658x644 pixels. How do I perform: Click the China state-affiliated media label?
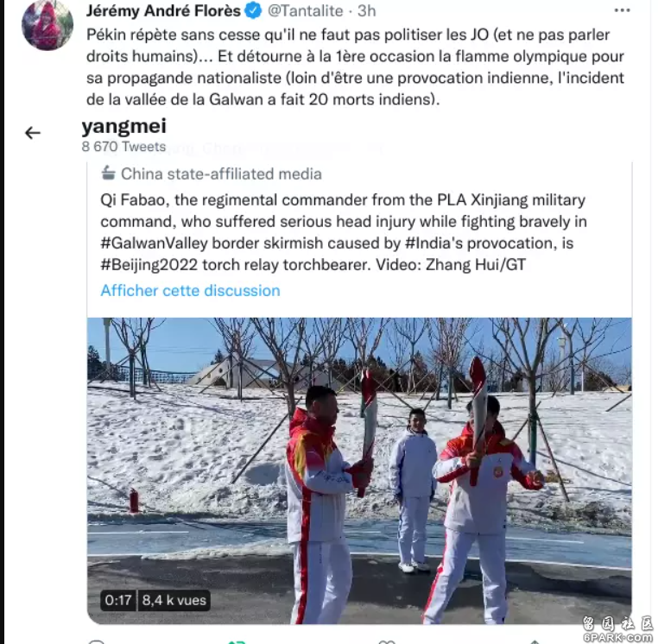click(x=221, y=174)
